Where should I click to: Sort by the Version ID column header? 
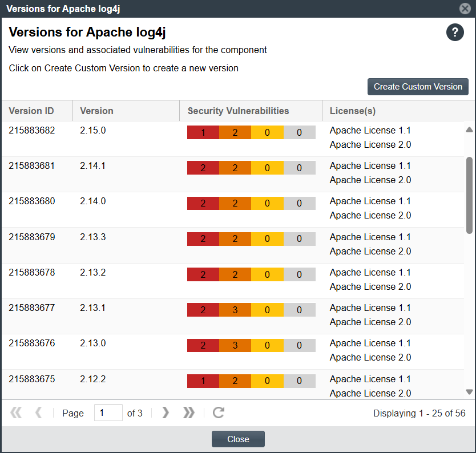click(31, 111)
